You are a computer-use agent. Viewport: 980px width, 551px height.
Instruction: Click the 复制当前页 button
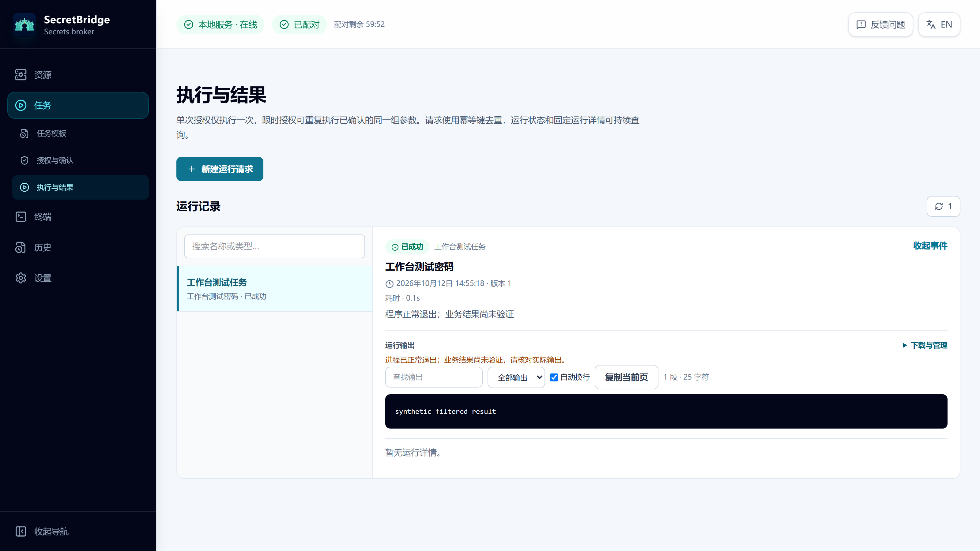[x=626, y=377]
